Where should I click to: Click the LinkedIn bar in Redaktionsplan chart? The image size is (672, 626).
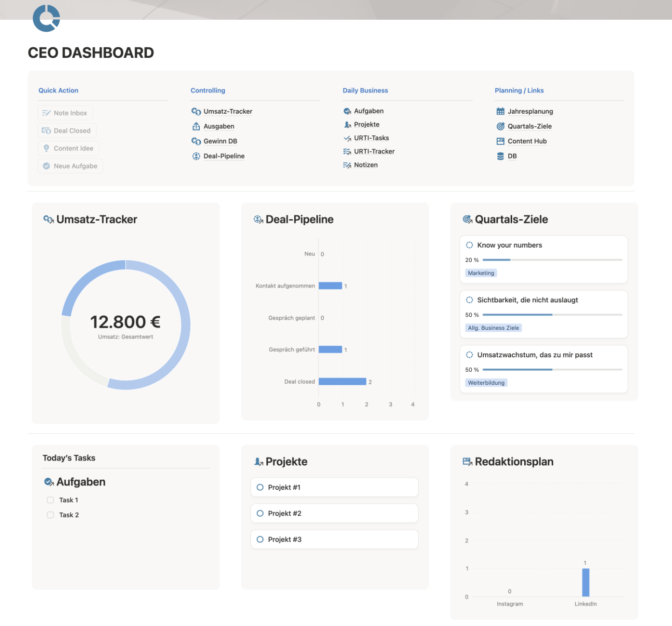click(x=585, y=583)
